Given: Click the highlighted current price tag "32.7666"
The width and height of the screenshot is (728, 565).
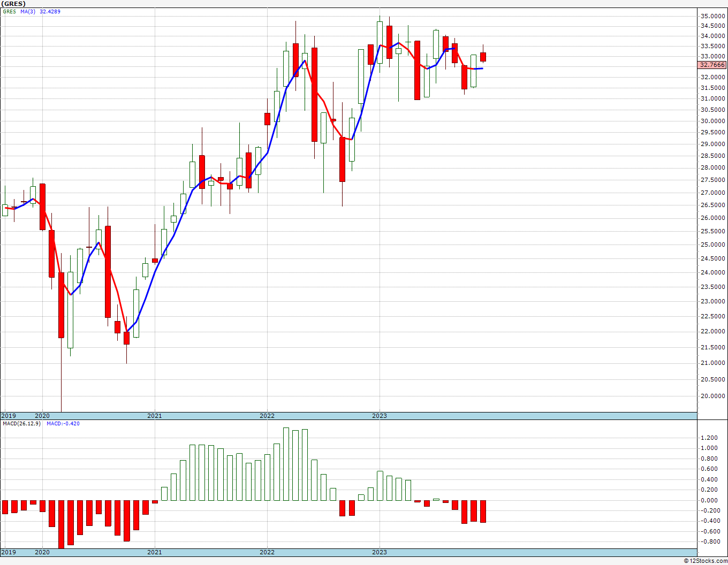Looking at the screenshot, I should (712, 65).
